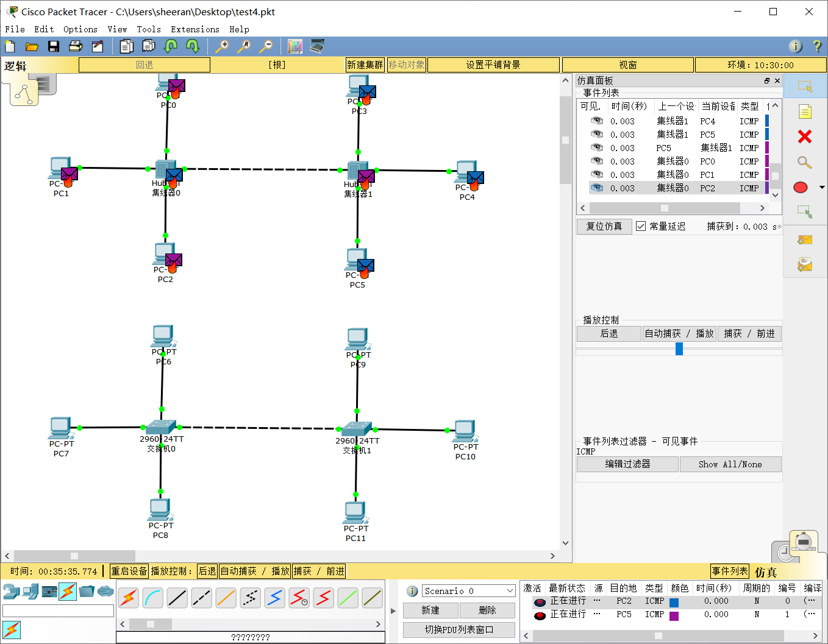
Task: Open the drawing palette icon
Action: tap(295, 46)
